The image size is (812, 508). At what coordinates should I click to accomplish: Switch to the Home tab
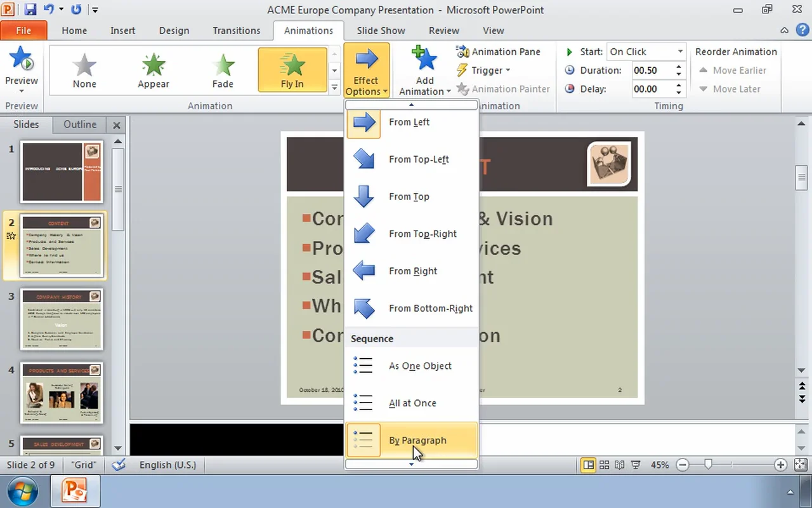point(74,30)
